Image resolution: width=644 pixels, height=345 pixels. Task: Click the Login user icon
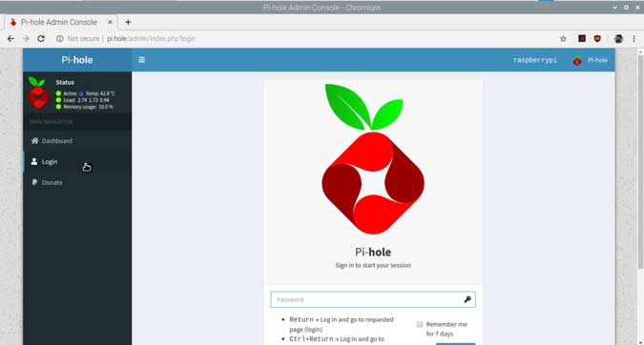(x=34, y=161)
